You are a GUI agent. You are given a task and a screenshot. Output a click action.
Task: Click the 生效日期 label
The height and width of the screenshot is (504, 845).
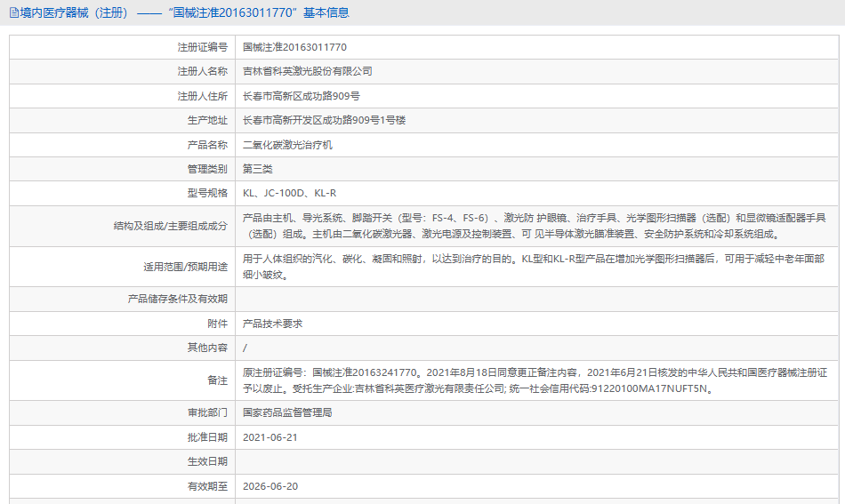pyautogui.click(x=207, y=461)
